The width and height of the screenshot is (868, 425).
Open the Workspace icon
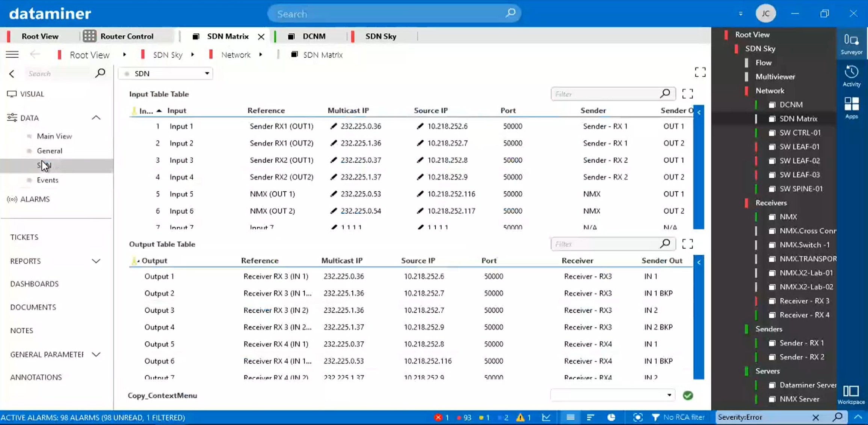coord(851,395)
